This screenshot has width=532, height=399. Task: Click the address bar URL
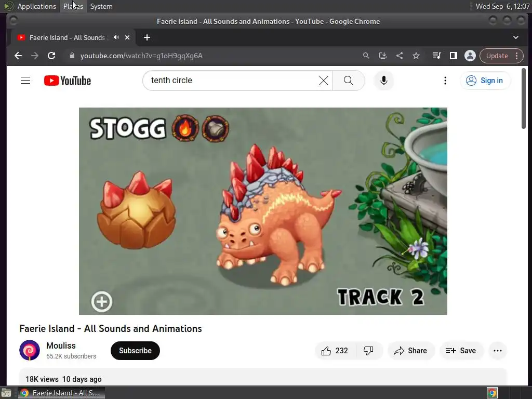[x=141, y=56]
